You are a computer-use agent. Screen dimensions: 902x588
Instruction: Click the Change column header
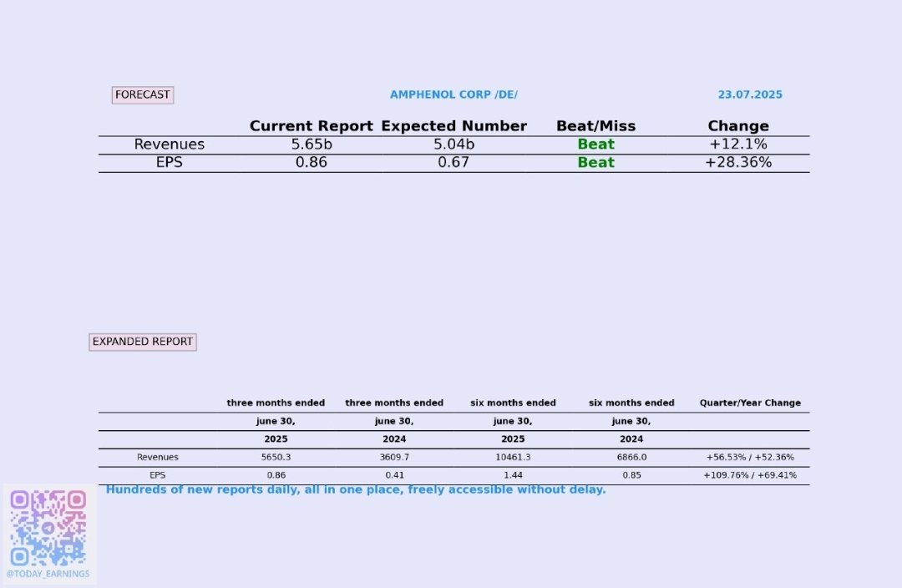coord(738,126)
